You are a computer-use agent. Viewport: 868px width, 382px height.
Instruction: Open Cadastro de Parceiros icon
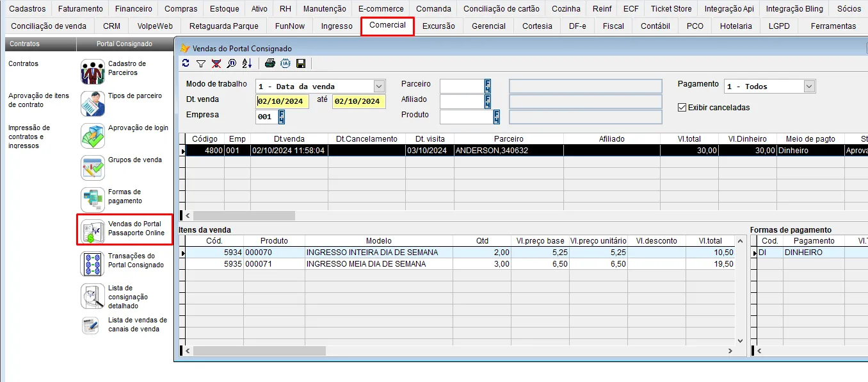93,72
